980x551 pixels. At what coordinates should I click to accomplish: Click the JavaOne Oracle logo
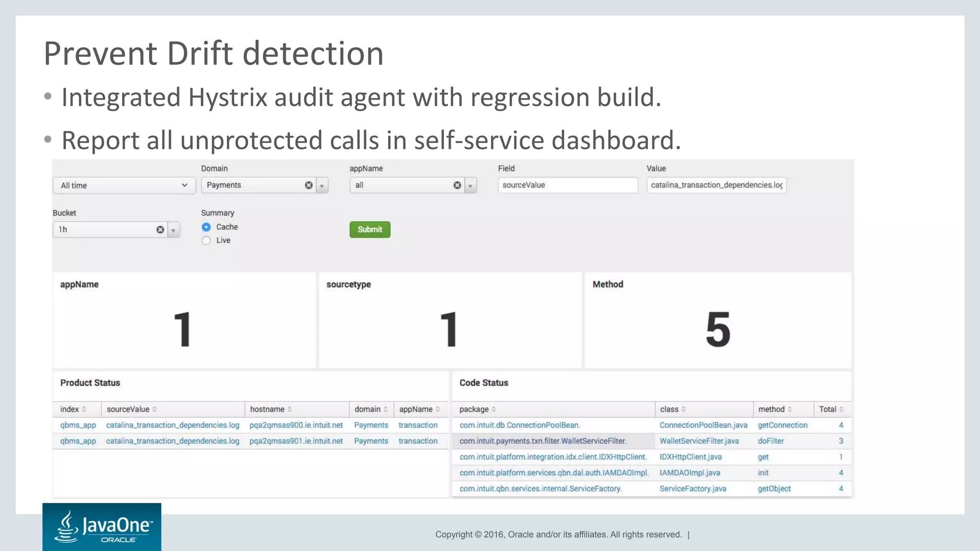click(102, 527)
